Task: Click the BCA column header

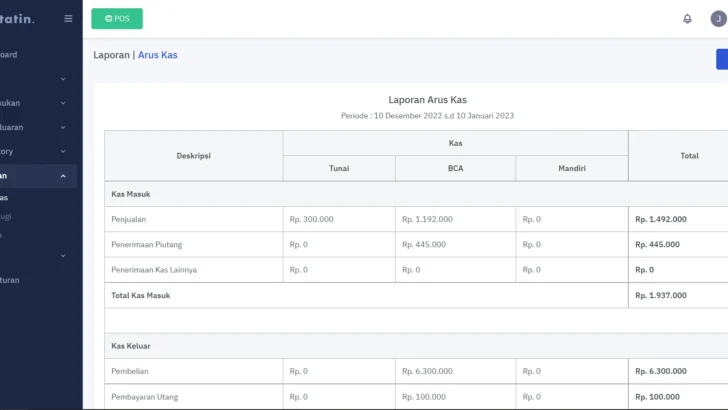Action: [455, 169]
